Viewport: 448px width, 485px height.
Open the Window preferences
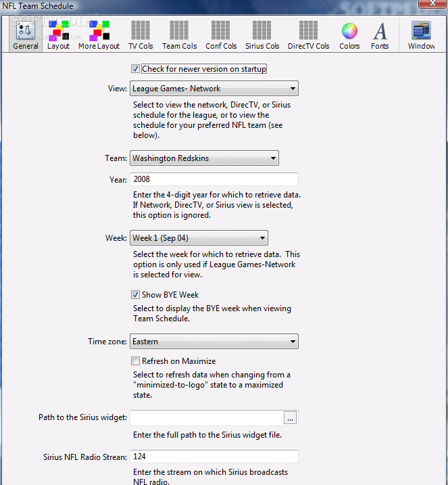coord(421,35)
